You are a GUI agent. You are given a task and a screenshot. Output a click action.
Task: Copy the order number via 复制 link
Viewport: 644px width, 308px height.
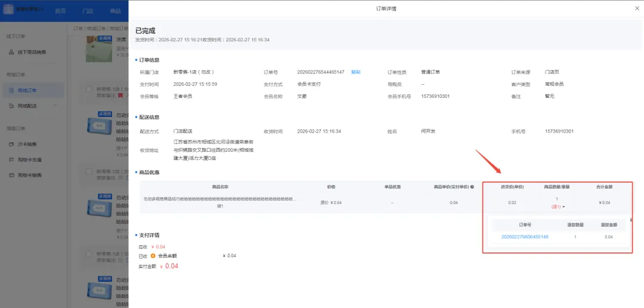(x=355, y=72)
